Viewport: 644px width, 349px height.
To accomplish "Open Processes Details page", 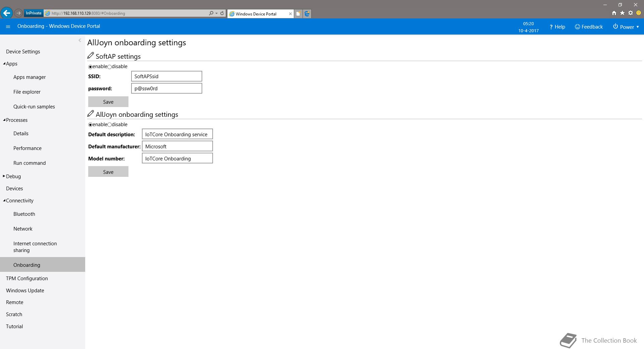I will [21, 133].
